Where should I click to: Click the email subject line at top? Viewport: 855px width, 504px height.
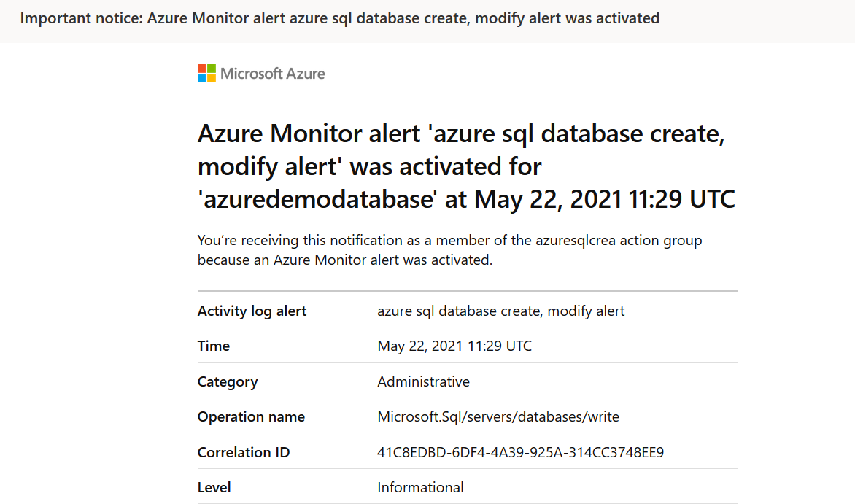pyautogui.click(x=339, y=18)
